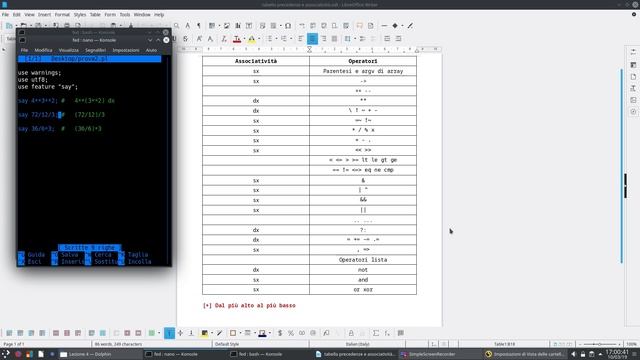Apply the yellow highlighting color
Screen dimensions: 640x360
click(x=252, y=39)
